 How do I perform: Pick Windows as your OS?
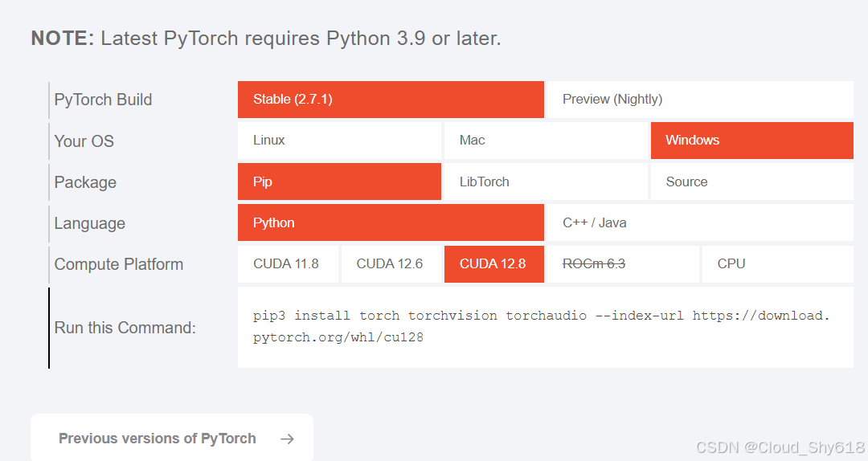point(752,141)
